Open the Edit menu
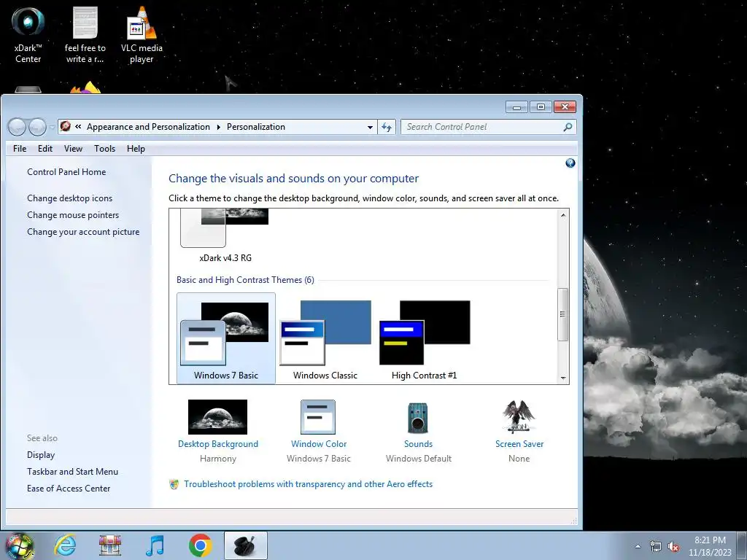 (45, 149)
